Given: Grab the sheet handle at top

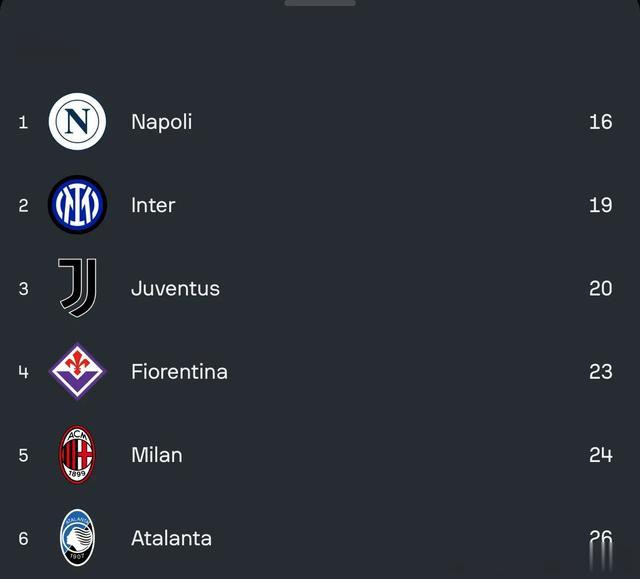Looking at the screenshot, I should coord(320,3).
